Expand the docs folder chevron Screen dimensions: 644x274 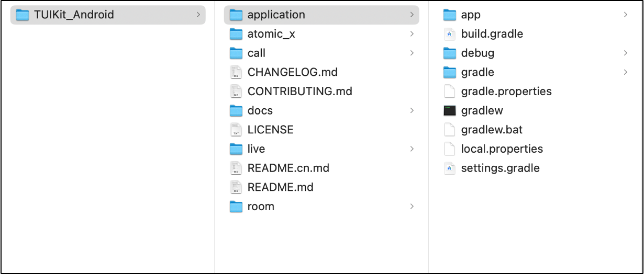[412, 110]
